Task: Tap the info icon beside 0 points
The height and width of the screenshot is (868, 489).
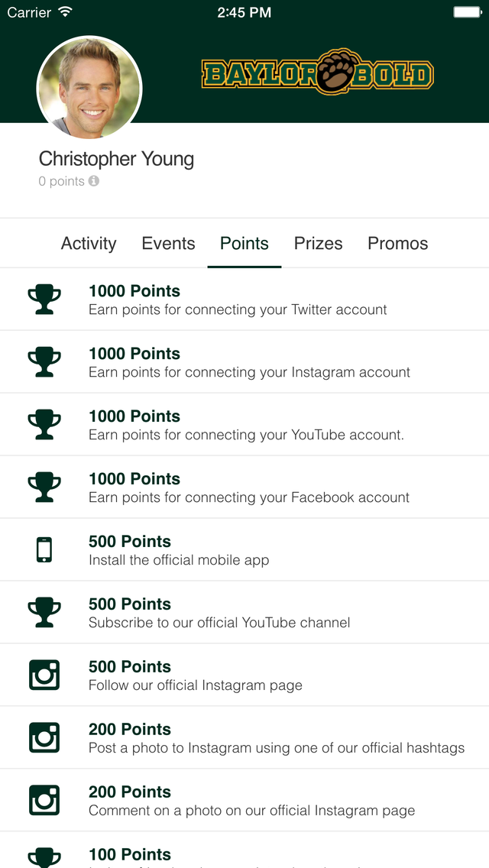Action: [x=93, y=181]
